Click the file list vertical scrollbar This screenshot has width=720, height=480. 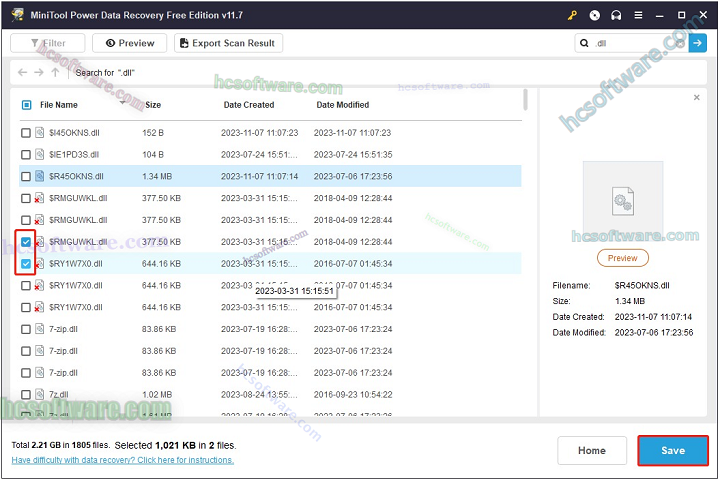[x=525, y=100]
